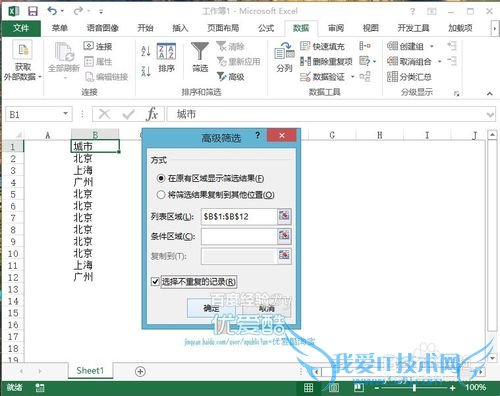This screenshot has width=500, height=396.
Task: Open Group (创建组) dropdown arrow
Action: click(432, 46)
